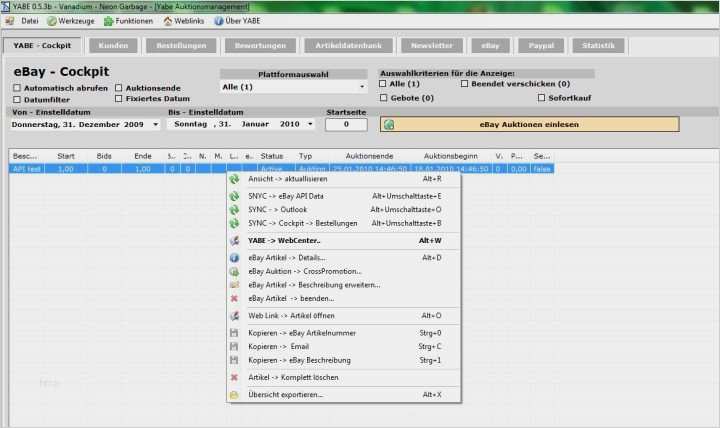Select Übersicht exportieren menu entry

pyautogui.click(x=344, y=394)
